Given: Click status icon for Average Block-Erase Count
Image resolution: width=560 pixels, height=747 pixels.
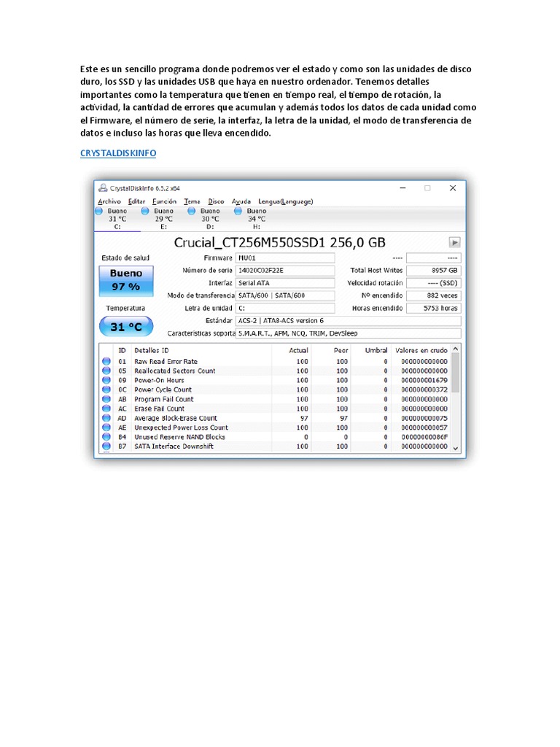Looking at the screenshot, I should [x=106, y=418].
